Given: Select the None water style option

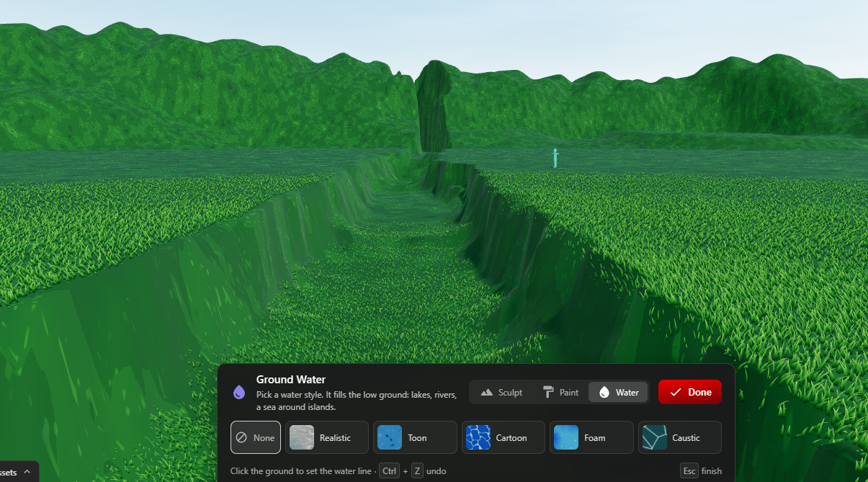Looking at the screenshot, I should coord(256,437).
